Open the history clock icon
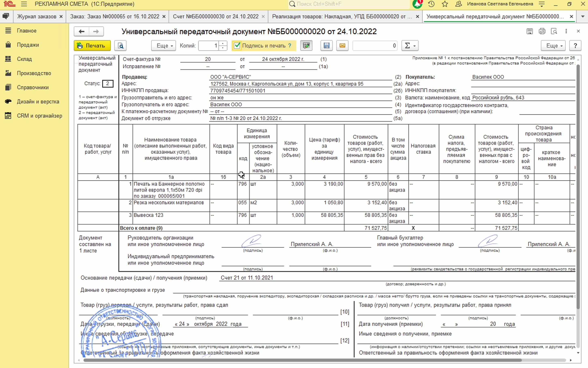Screen dimensions: 588x368 [431, 4]
